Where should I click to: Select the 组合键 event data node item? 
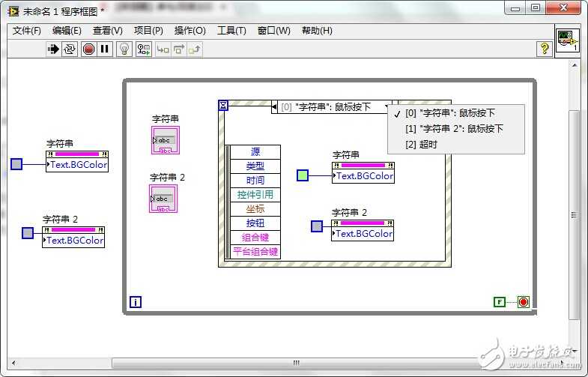click(x=255, y=238)
